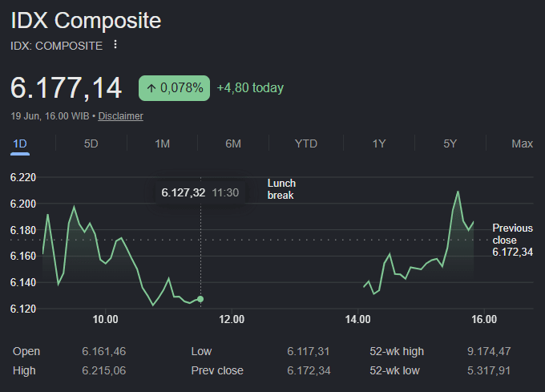Image resolution: width=545 pixels, height=392 pixels.
Task: Click the High value 6.215,06
Action: pos(104,370)
